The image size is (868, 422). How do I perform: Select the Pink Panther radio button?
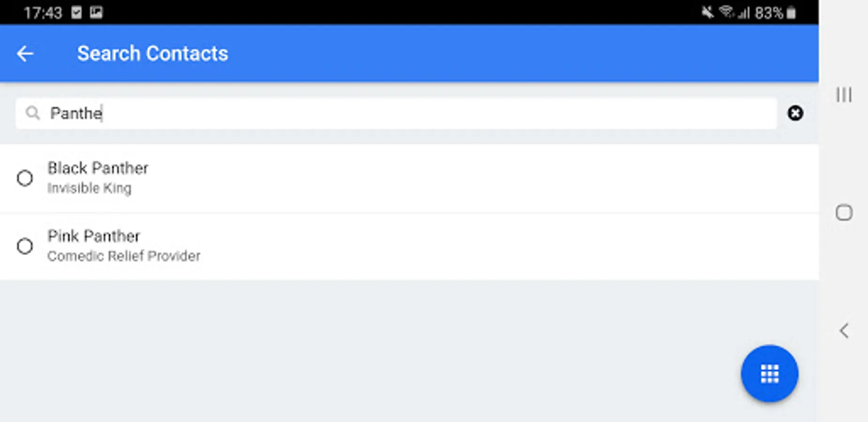(x=25, y=246)
